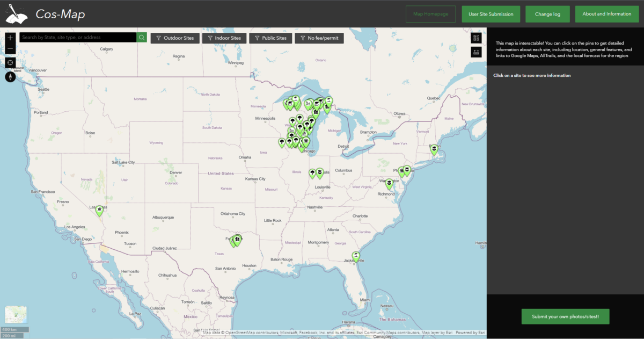Click the zoom out button on the map
Screen dimensions: 644x339
pyautogui.click(x=10, y=48)
